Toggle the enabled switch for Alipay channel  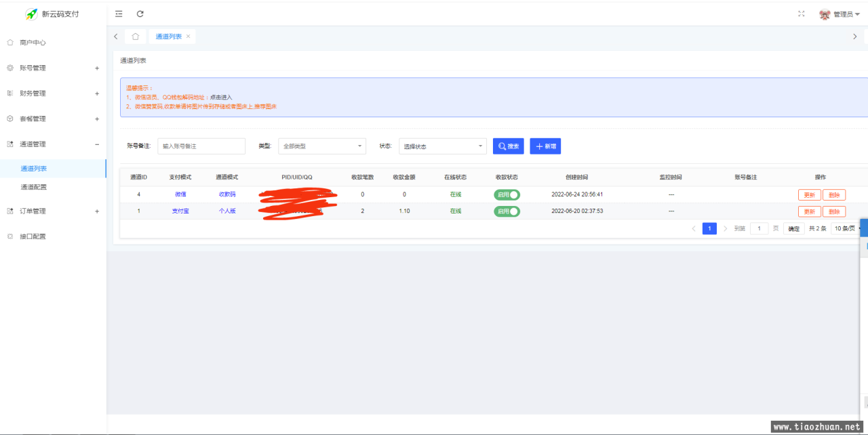click(x=507, y=211)
